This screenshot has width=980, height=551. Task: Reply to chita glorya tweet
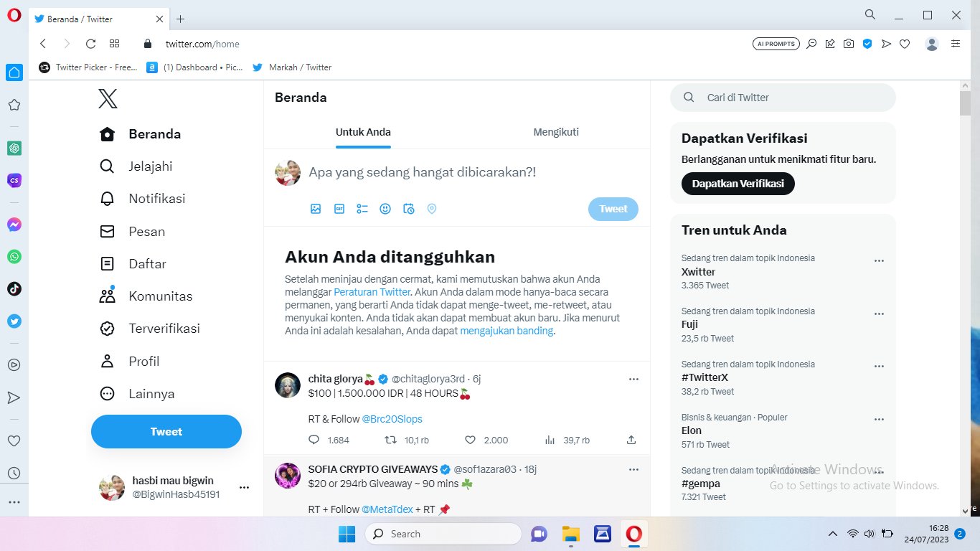click(314, 440)
